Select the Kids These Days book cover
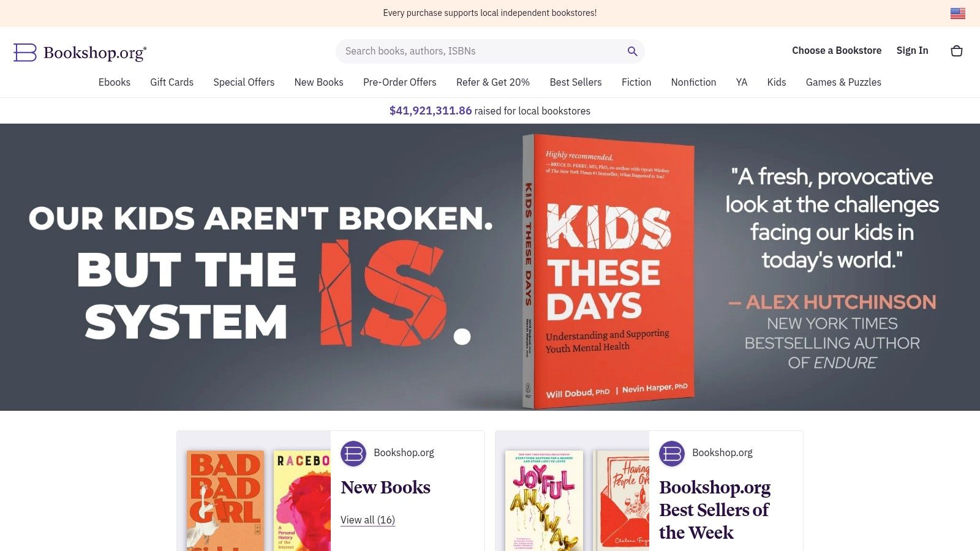 (606, 269)
